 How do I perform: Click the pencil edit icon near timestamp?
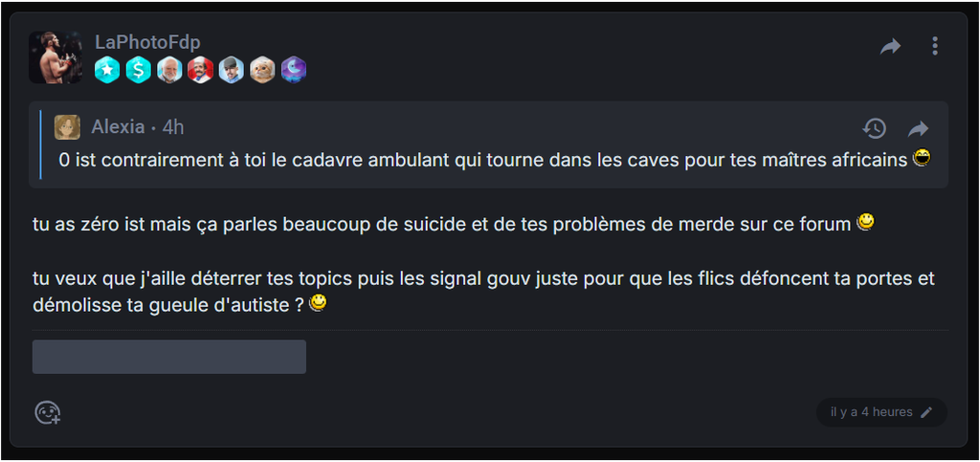coord(926,412)
